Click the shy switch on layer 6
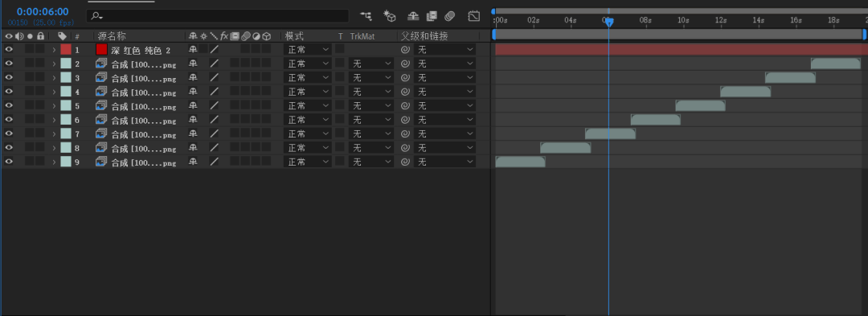 (193, 120)
